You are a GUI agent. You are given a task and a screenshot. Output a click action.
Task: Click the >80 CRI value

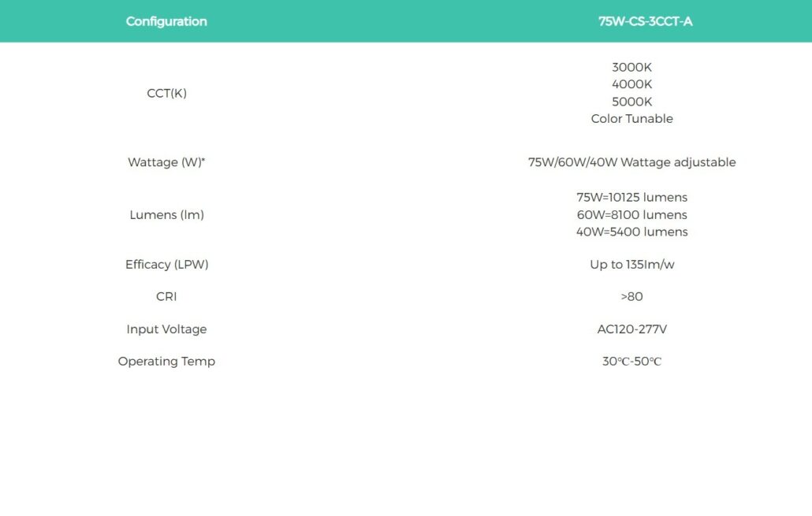coord(631,297)
